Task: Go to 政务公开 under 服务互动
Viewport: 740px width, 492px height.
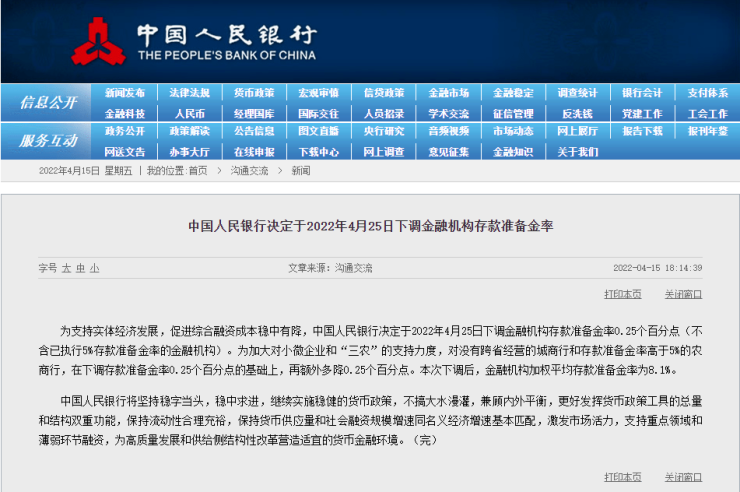Action: [125, 131]
